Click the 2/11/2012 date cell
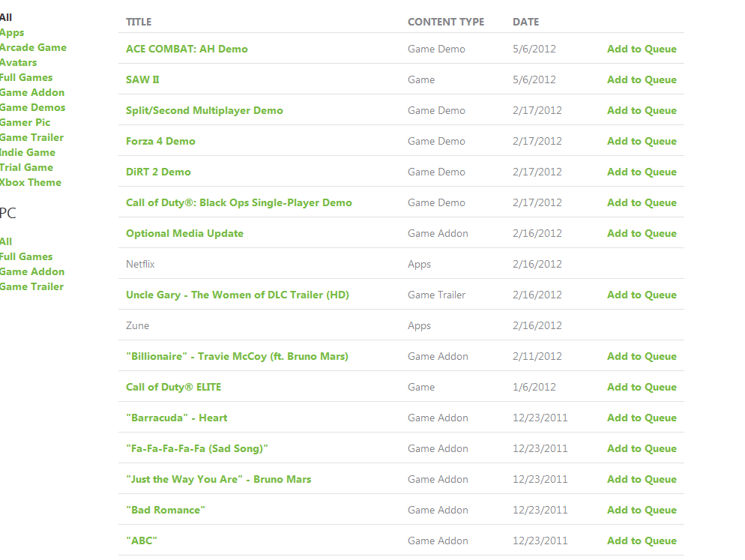 [537, 357]
